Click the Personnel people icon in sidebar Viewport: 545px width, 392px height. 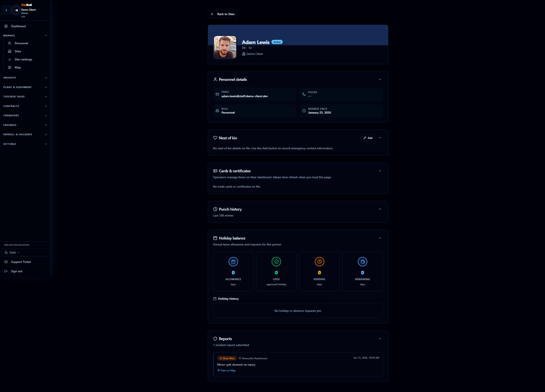(10, 43)
